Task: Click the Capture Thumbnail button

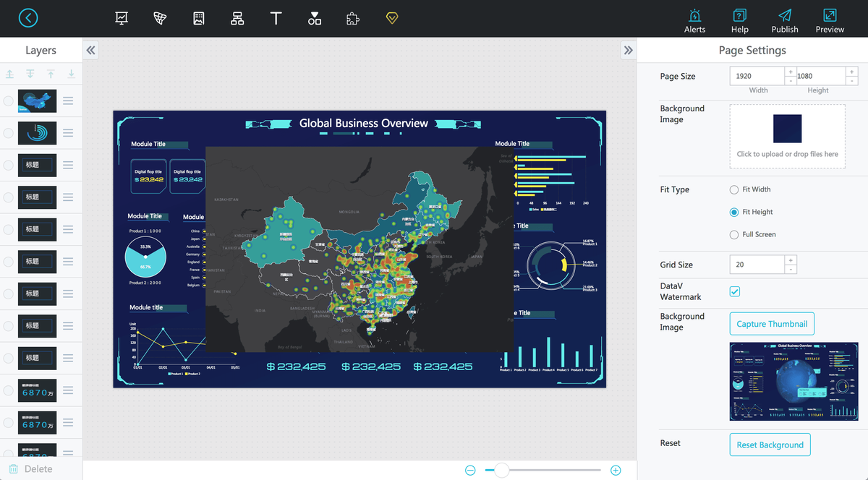Action: (772, 324)
